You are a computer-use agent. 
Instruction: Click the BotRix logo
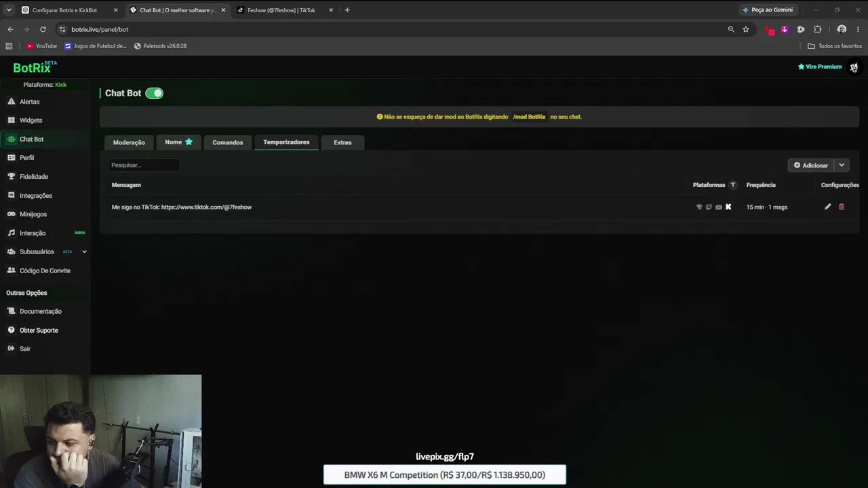pyautogui.click(x=35, y=67)
